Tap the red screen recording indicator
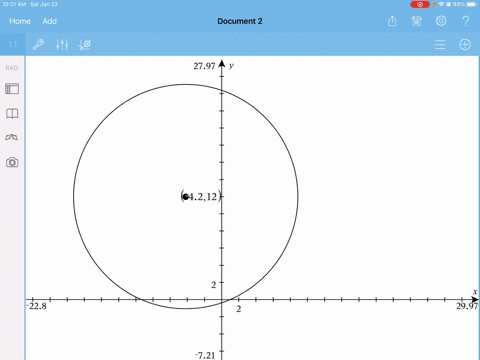This screenshot has height=360, width=480. click(x=420, y=4)
